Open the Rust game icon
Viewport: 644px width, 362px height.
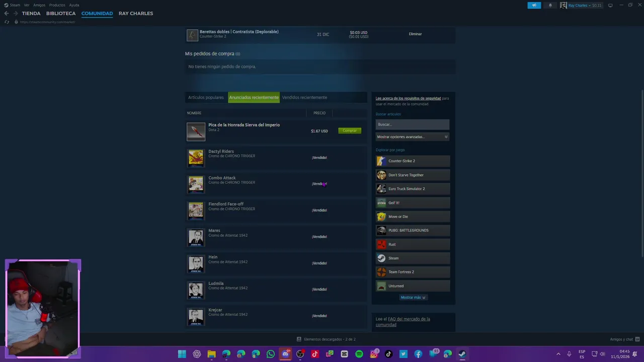tap(381, 244)
